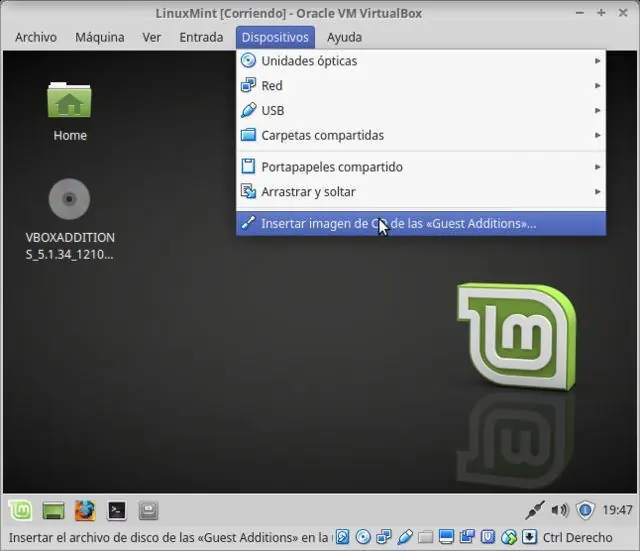This screenshot has width=640, height=551.
Task: Open the Linux Mint start menu
Action: click(20, 510)
